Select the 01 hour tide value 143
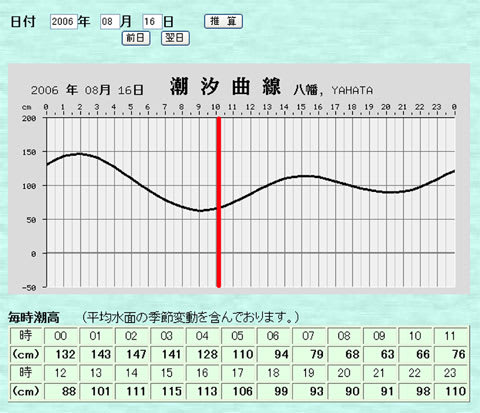 point(97,354)
